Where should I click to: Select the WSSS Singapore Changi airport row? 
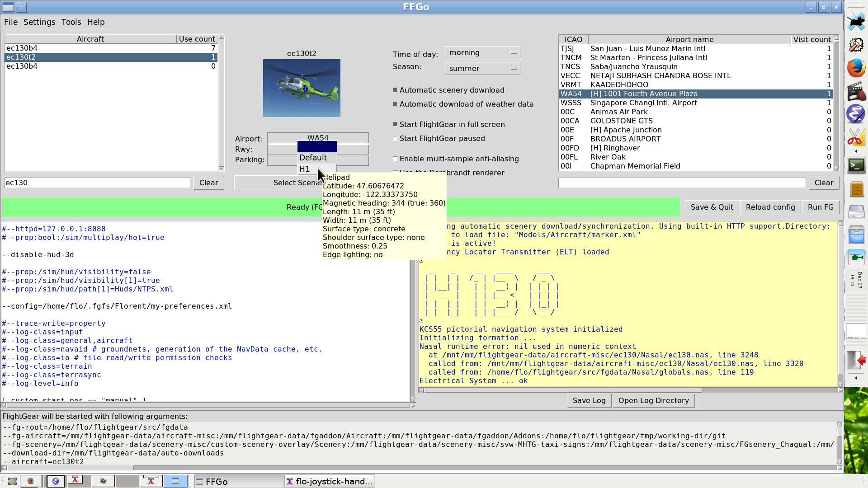pyautogui.click(x=696, y=103)
